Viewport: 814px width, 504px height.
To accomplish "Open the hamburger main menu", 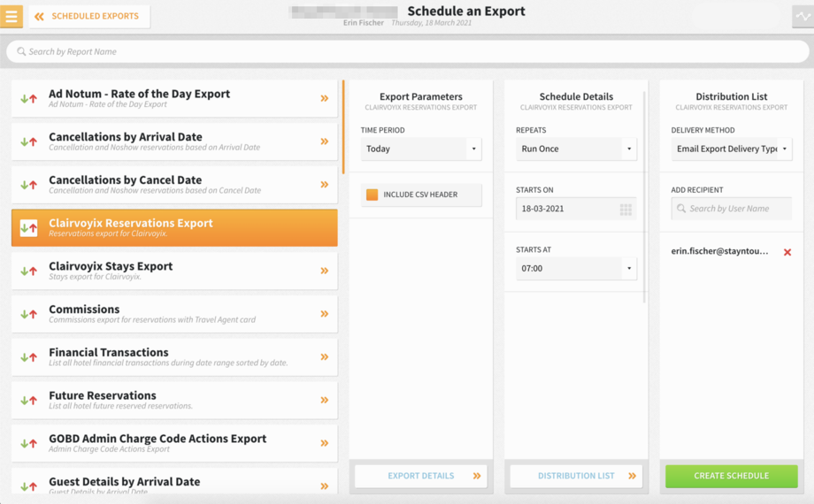I will [12, 16].
